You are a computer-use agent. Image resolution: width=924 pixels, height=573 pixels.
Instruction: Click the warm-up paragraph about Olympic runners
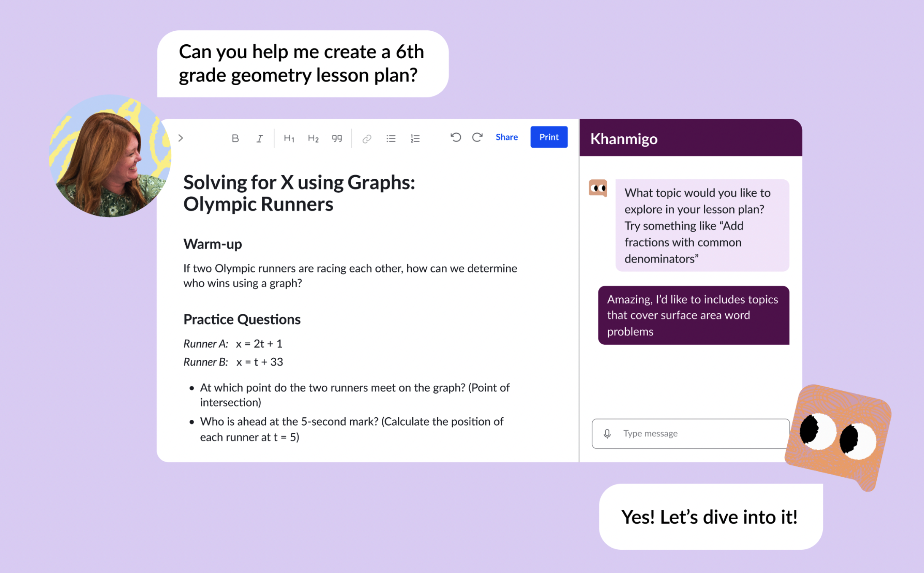350,276
